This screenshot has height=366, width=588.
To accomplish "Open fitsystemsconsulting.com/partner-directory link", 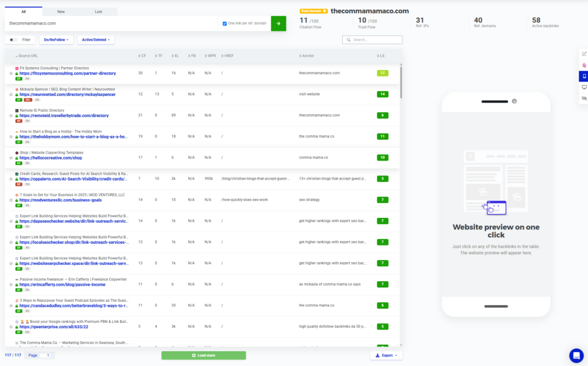I will pos(68,73).
